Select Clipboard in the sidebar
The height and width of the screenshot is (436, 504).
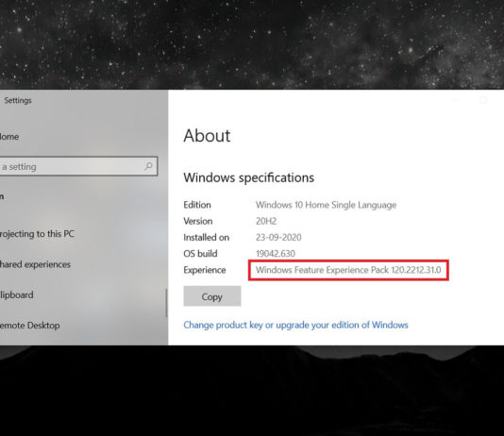pos(17,294)
